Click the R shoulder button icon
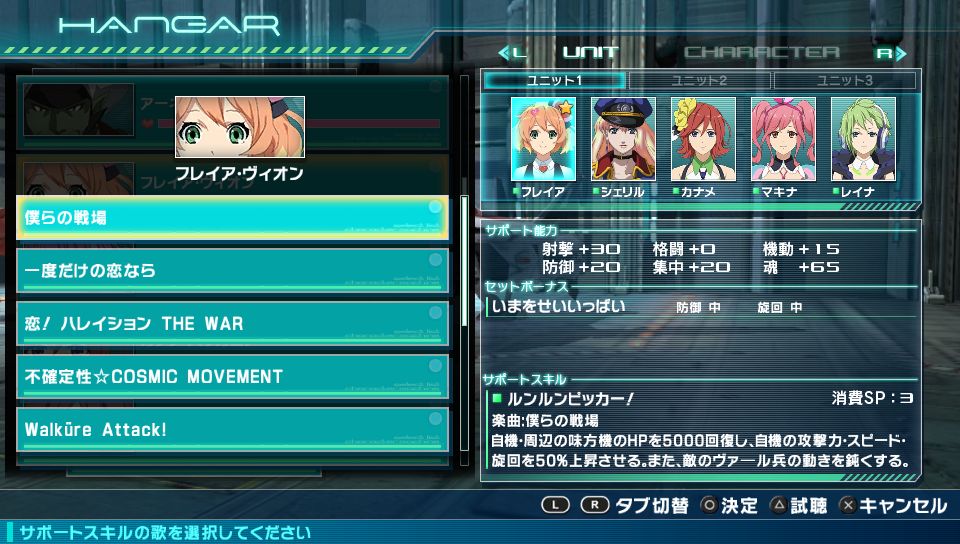 coord(594,505)
